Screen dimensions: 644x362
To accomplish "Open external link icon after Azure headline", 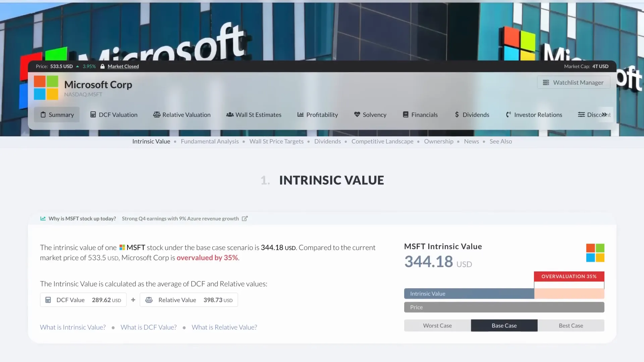I will [245, 219].
